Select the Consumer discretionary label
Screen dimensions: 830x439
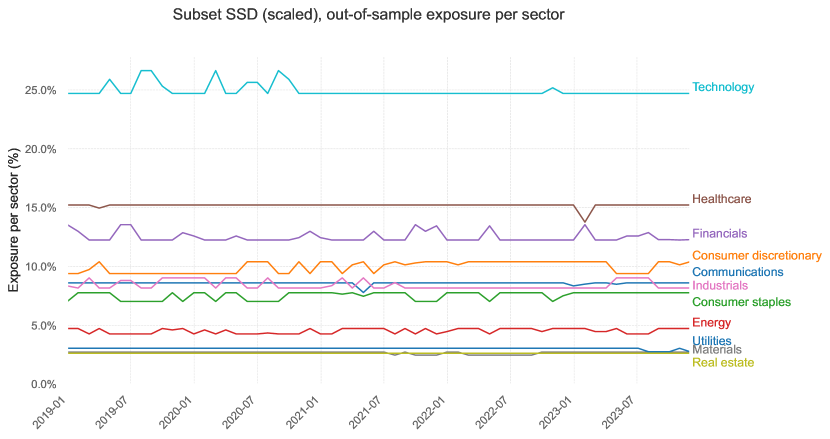coord(756,256)
